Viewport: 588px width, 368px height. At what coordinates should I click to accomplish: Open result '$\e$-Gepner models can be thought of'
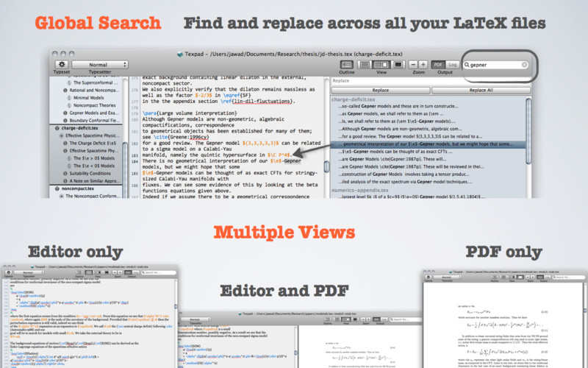[x=395, y=152]
